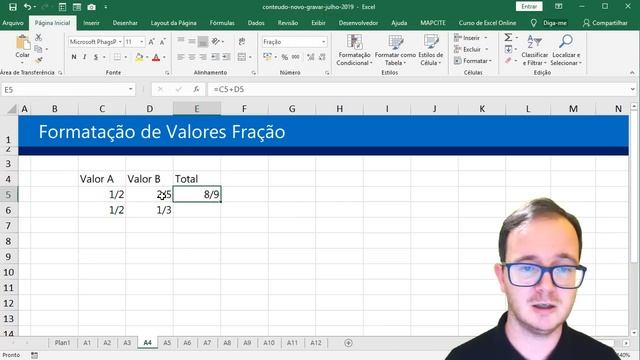Screen dimensions: 640x360
Task: Apply the fill color bucket
Action: pos(139,57)
